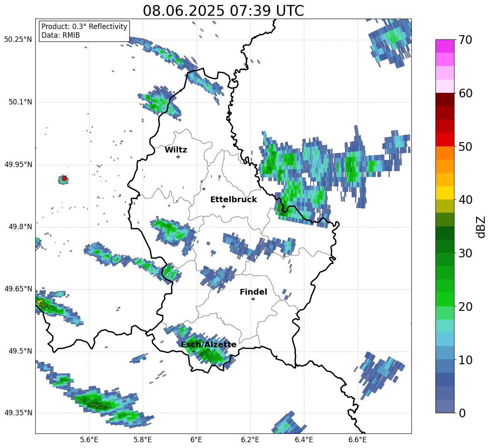Screen dimensions: 491x448
Task: Click the Wiltz station cross marker
Action: pyautogui.click(x=178, y=157)
